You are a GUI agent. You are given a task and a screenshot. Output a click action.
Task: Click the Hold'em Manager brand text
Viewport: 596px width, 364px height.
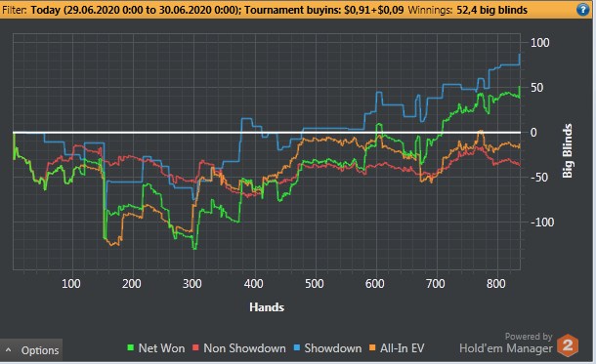coord(506,348)
